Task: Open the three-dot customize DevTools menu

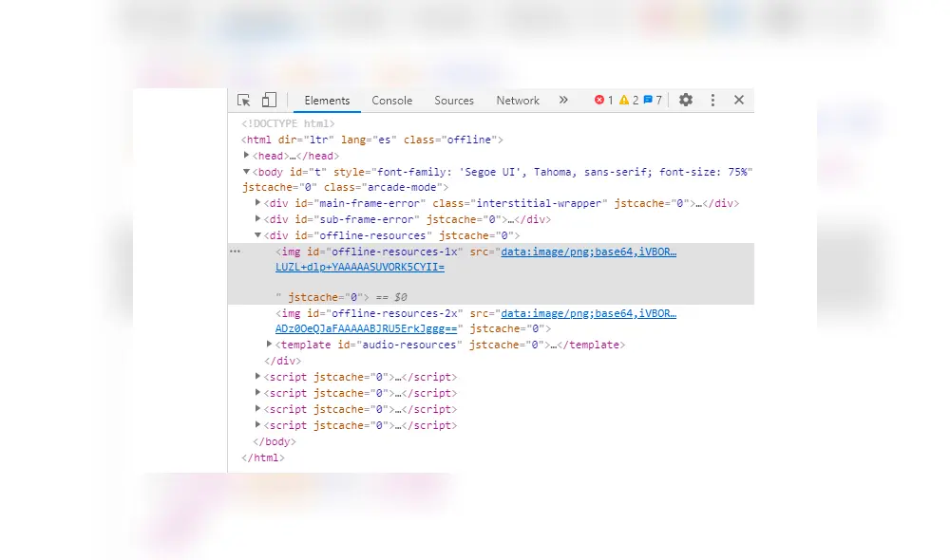Action: [x=712, y=100]
